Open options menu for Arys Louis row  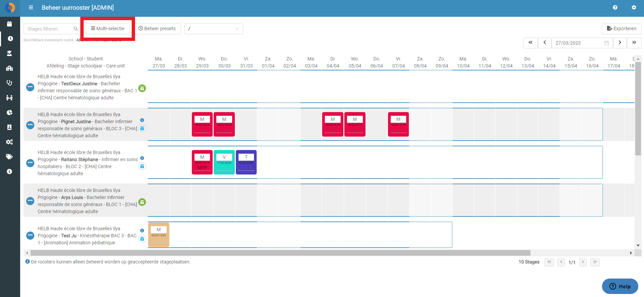(30, 201)
